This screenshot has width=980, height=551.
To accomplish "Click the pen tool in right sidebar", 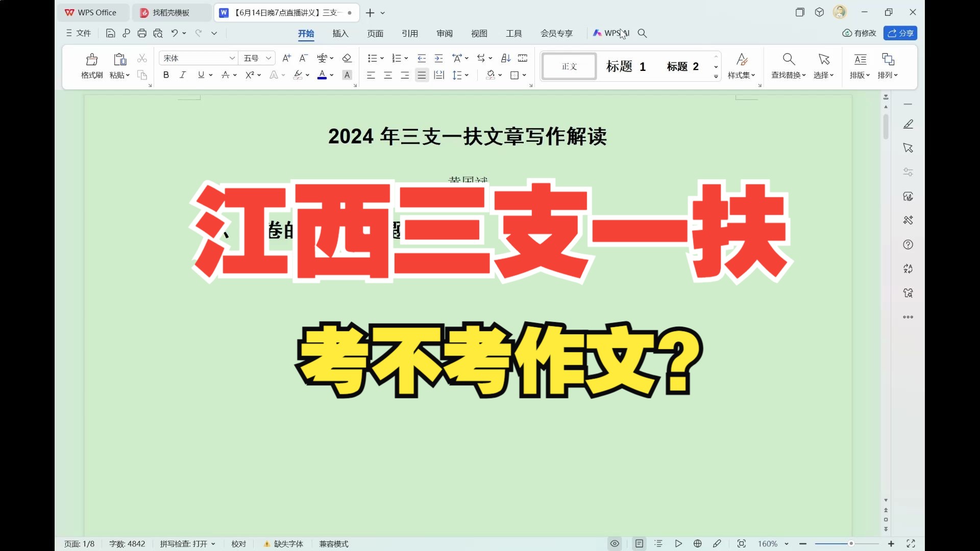I will pos(908,124).
